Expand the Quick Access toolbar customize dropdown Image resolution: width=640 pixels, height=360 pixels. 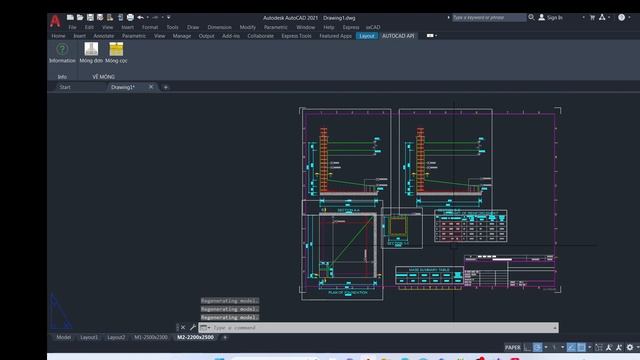pos(169,17)
